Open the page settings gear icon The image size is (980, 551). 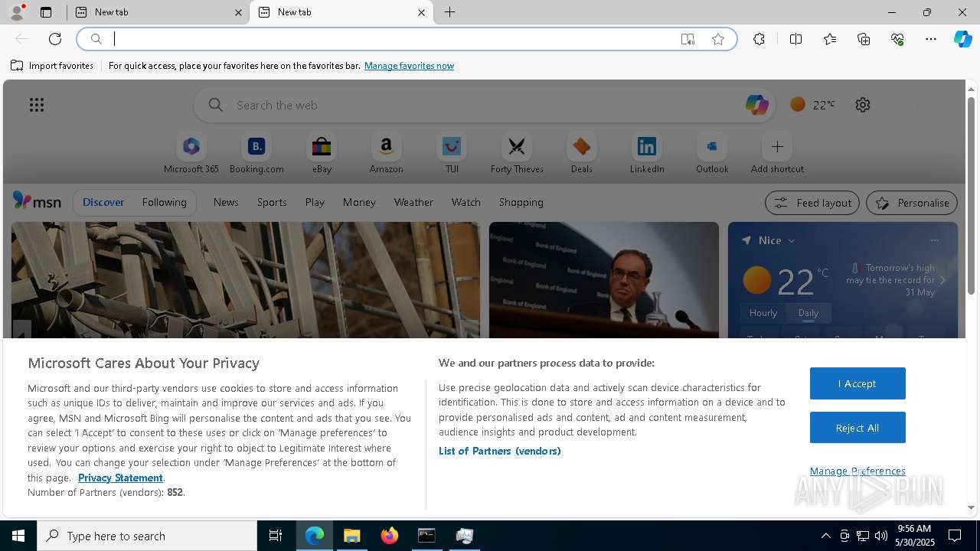point(863,105)
